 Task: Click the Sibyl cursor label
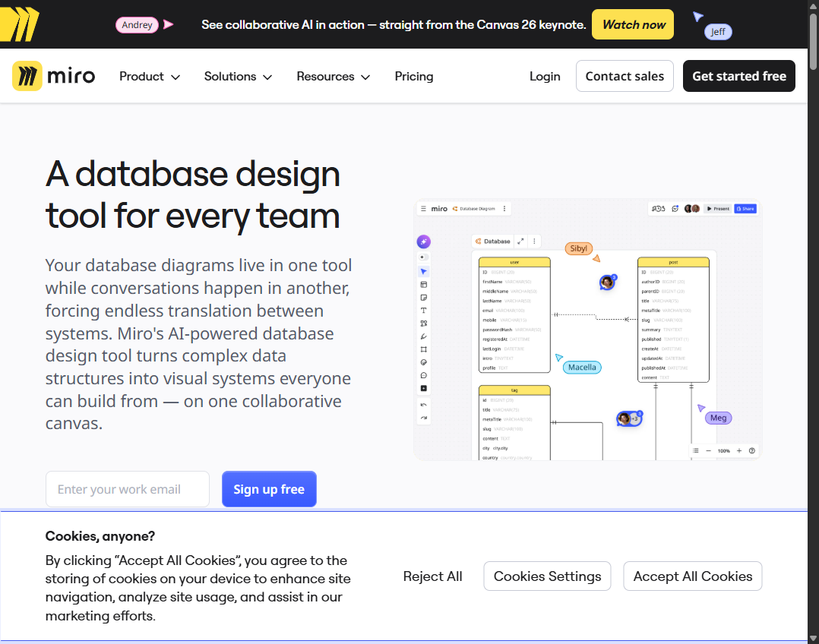[578, 248]
